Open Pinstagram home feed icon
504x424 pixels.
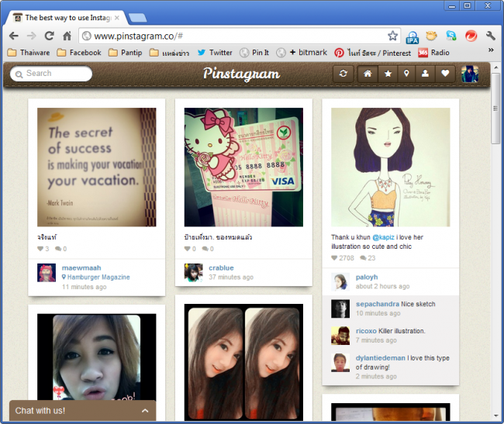click(368, 74)
